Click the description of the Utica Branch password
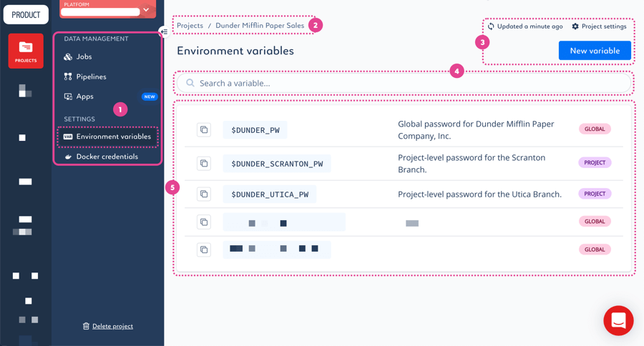 479,194
